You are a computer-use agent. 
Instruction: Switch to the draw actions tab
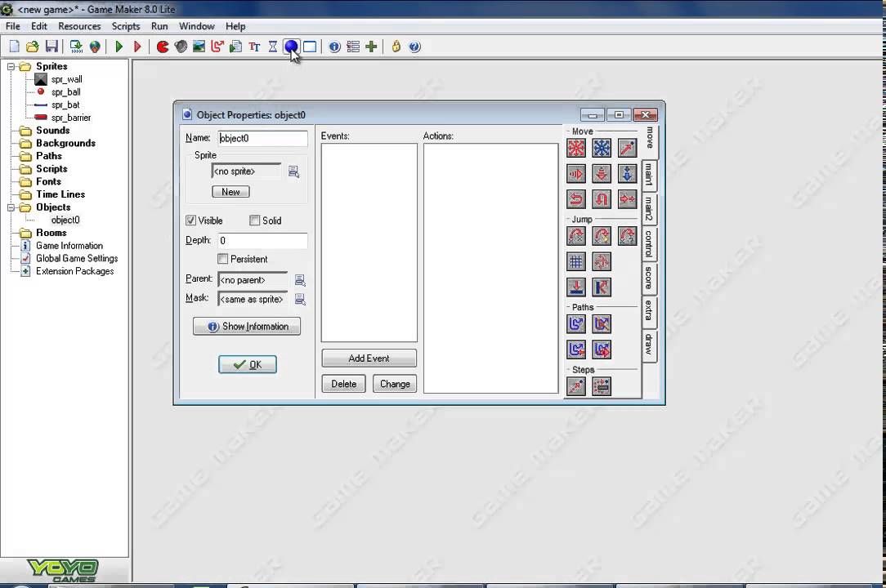point(649,345)
